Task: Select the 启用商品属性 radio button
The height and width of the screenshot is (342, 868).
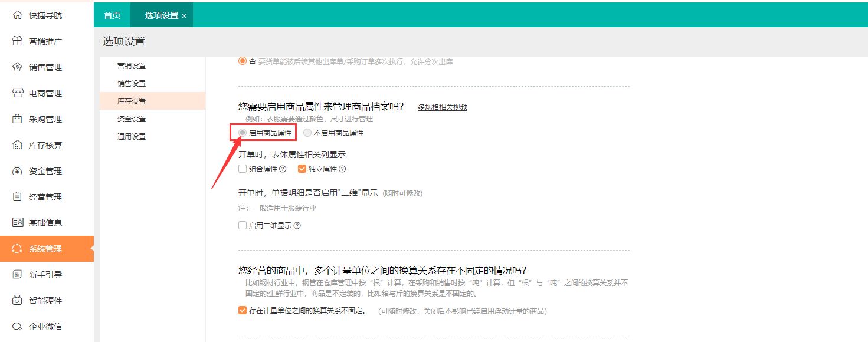Action: click(x=243, y=133)
